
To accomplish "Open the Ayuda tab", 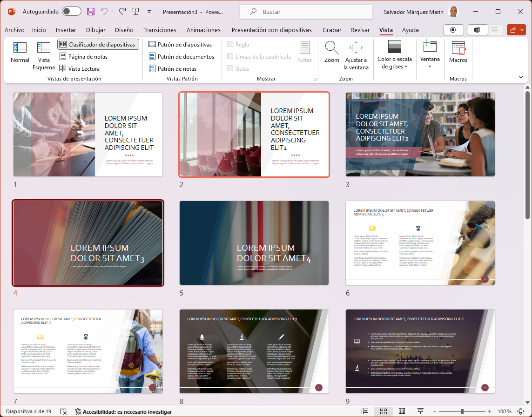I will (410, 30).
